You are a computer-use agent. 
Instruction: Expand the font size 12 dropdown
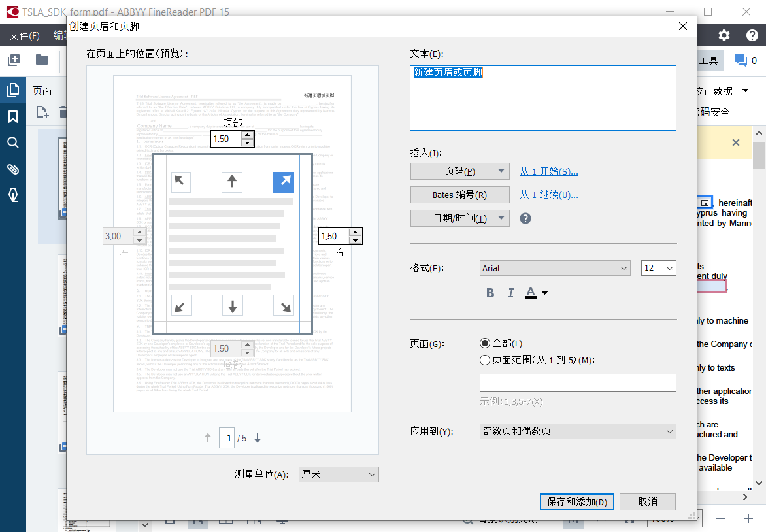[659, 268]
